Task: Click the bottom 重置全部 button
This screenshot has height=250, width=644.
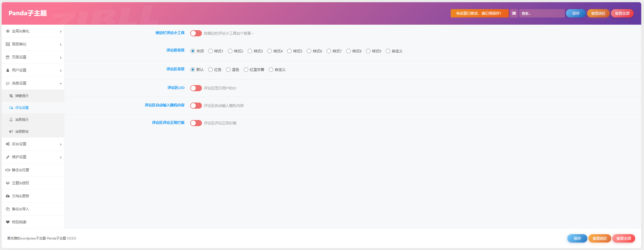Action: (623, 238)
